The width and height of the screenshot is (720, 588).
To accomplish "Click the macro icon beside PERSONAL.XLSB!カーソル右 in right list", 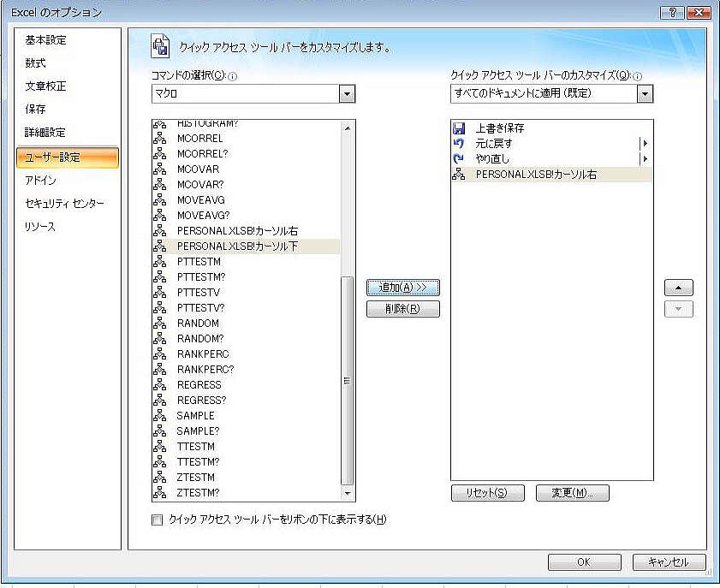I will tap(458, 175).
